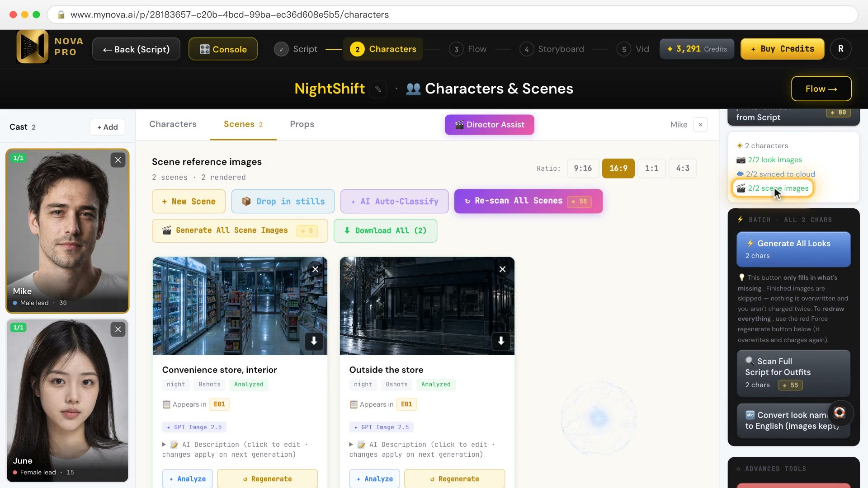The width and height of the screenshot is (868, 488).
Task: Switch to the Characters tab
Action: click(173, 124)
